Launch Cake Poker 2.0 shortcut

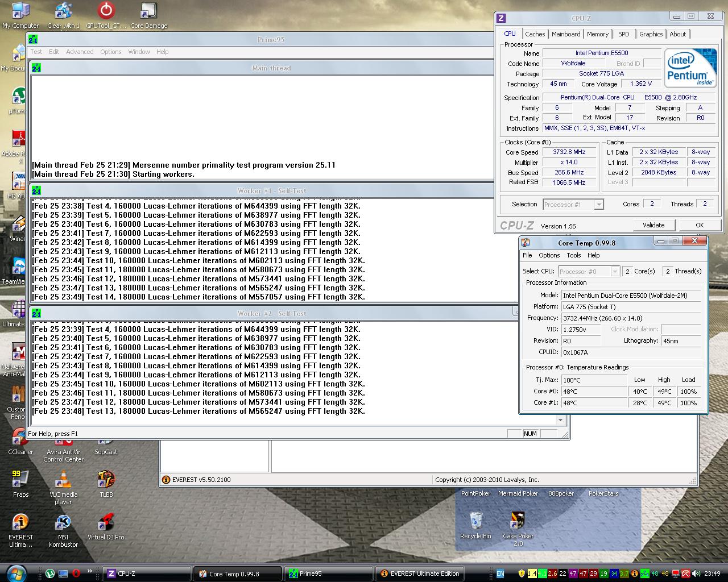pos(518,521)
